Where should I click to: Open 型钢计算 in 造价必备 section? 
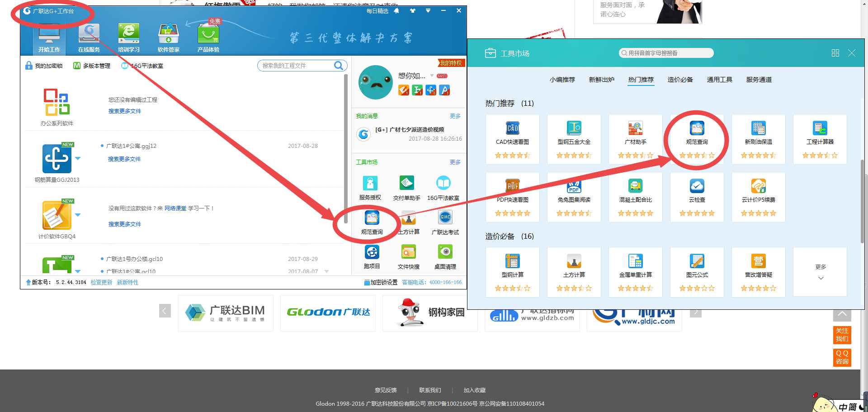tap(513, 272)
